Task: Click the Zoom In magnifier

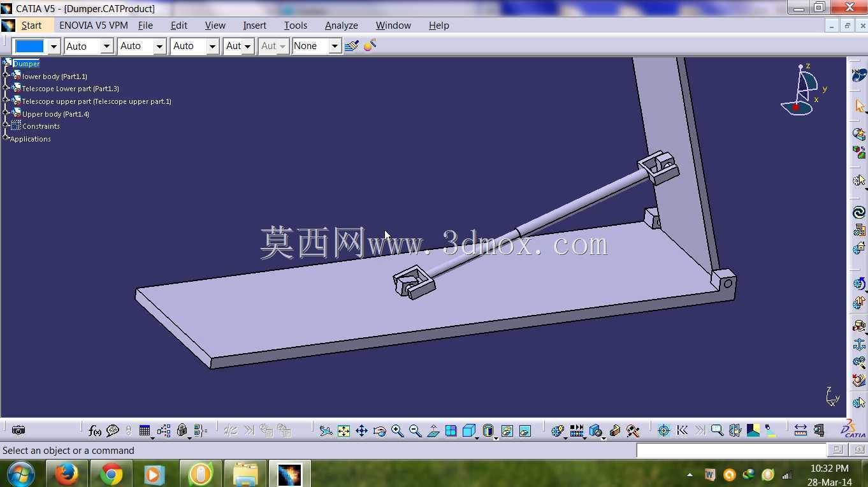Action: click(397, 431)
